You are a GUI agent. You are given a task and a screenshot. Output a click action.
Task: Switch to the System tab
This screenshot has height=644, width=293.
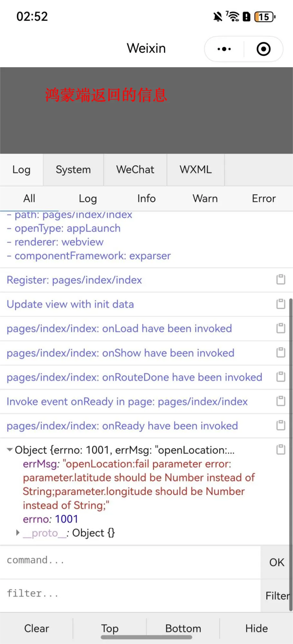(73, 170)
